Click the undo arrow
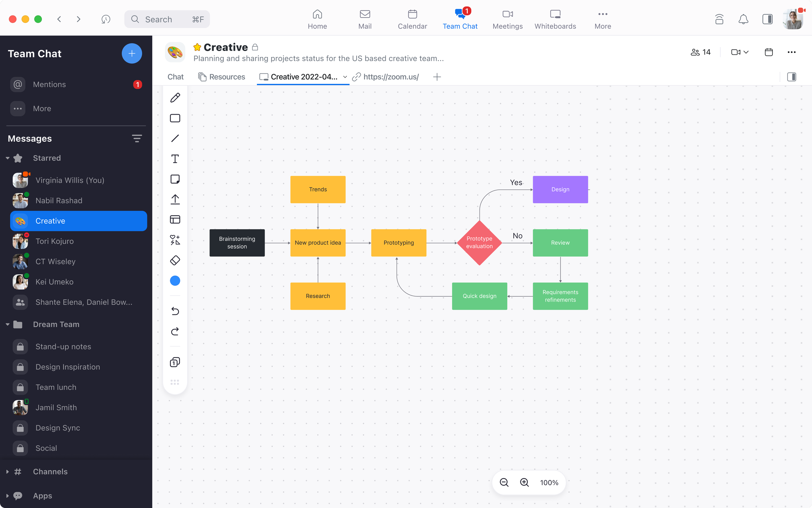Screen dimensions: 812x508 [175, 311]
